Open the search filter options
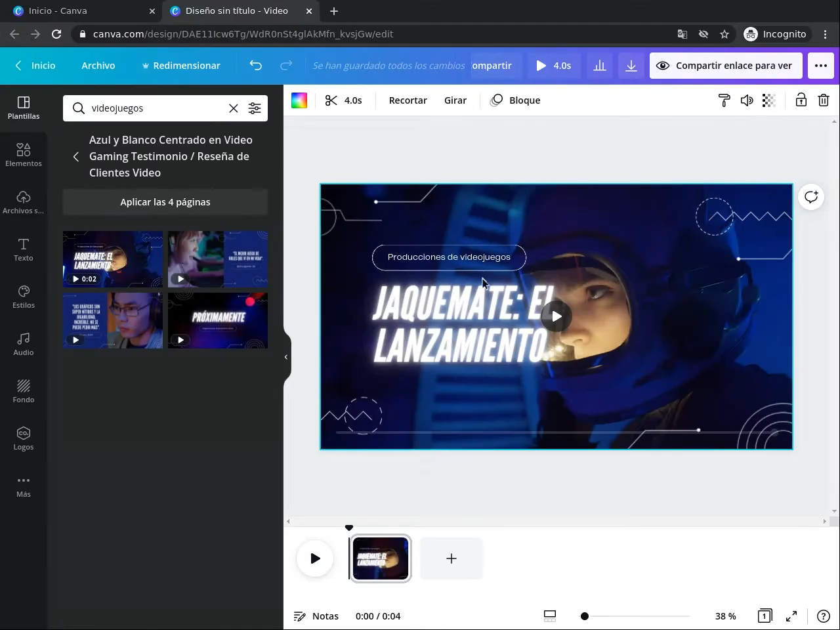Image resolution: width=840 pixels, height=630 pixels. [255, 108]
